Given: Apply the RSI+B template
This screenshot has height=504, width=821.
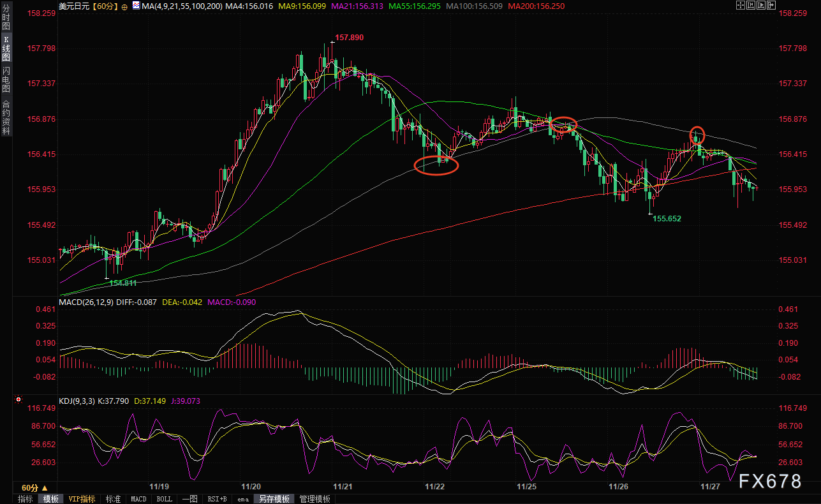Looking at the screenshot, I should 217,499.
